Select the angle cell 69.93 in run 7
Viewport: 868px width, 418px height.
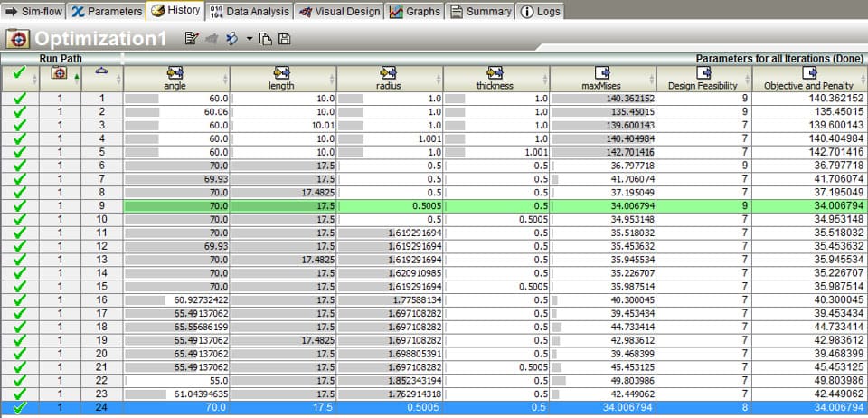[x=176, y=179]
